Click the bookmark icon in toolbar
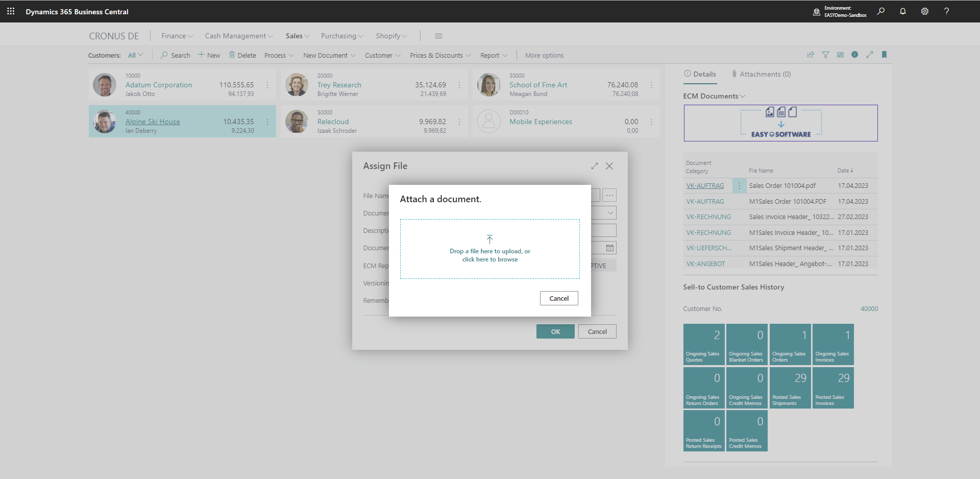This screenshot has height=479, width=980. point(884,55)
